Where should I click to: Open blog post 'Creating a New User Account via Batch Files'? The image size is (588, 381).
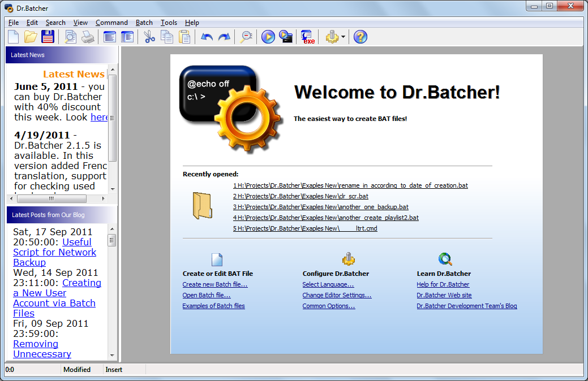pos(57,298)
